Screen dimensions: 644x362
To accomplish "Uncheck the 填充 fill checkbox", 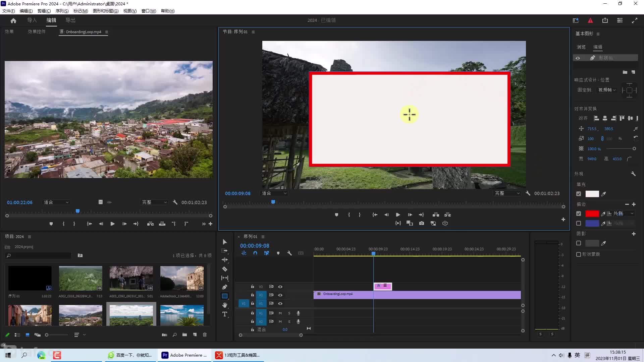I will pos(579,194).
